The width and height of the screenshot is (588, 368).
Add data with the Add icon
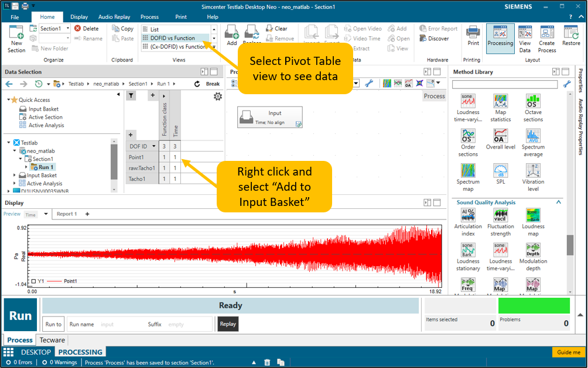pos(232,36)
